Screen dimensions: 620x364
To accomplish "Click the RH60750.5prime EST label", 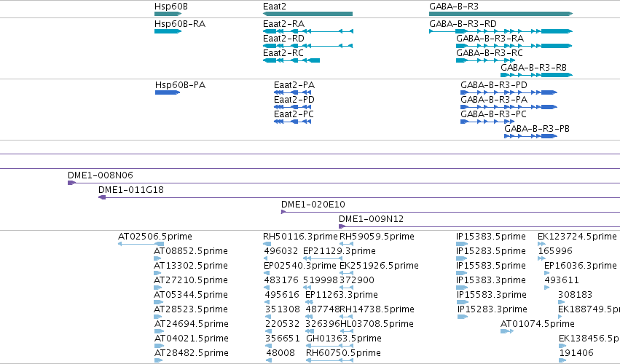I will click(344, 353).
